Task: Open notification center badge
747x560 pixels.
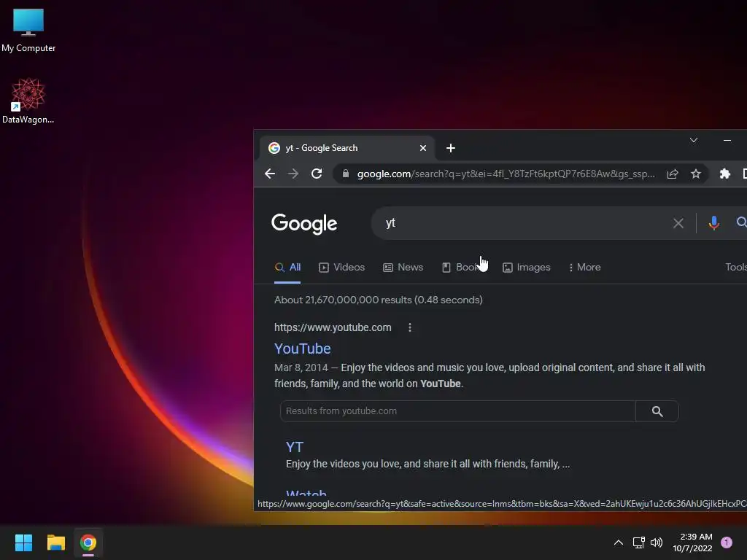Action: click(x=726, y=542)
